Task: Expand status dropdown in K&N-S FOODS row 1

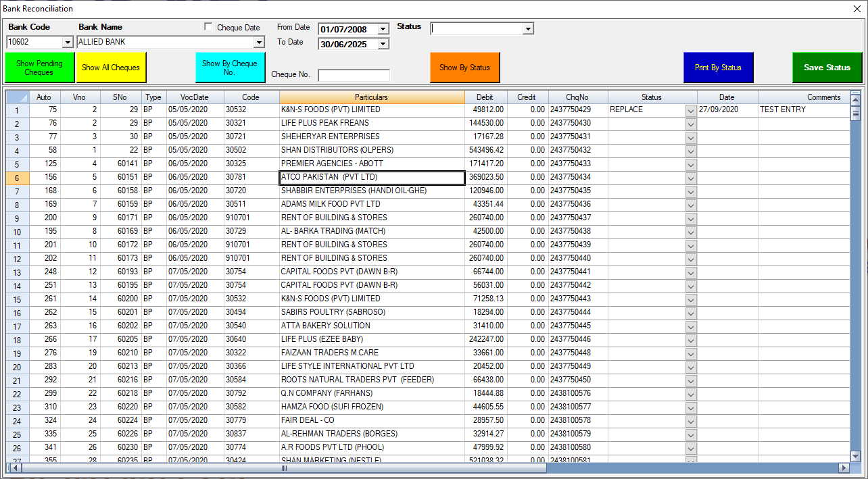Action: coord(691,110)
